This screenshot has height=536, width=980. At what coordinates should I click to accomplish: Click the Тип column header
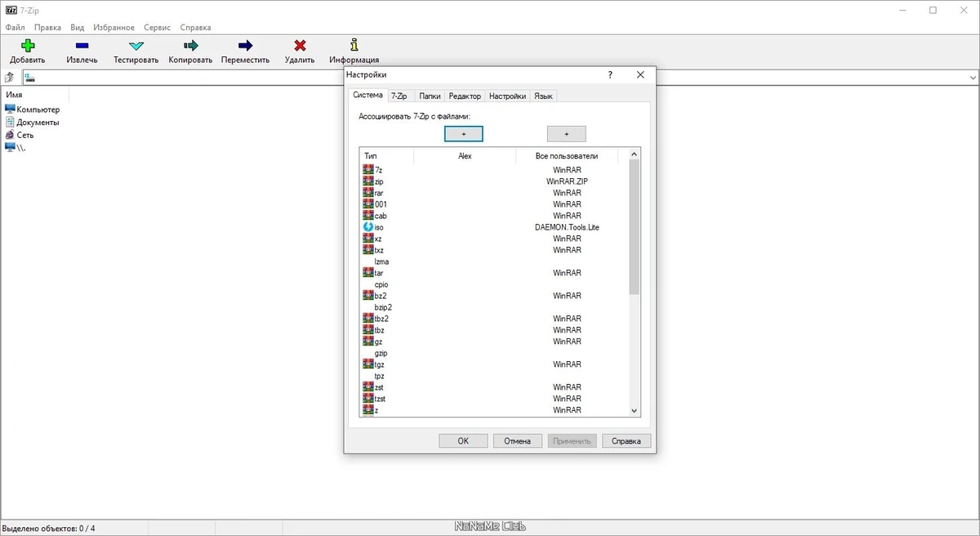tap(386, 155)
